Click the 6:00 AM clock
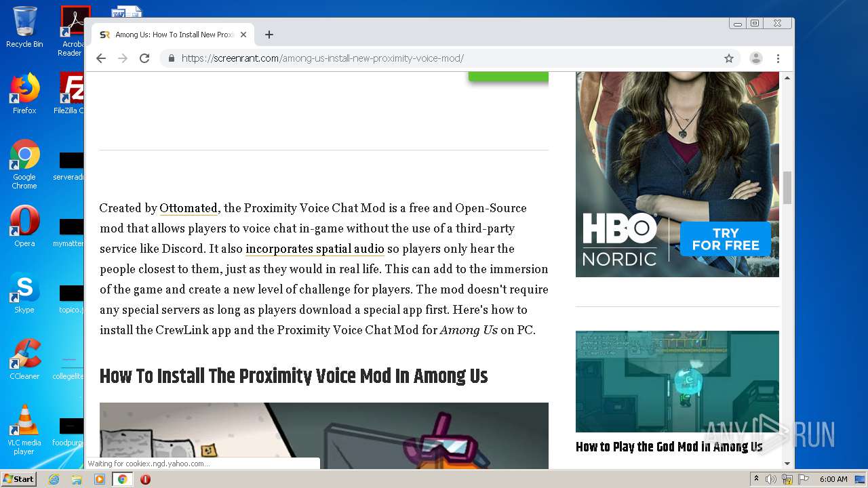This screenshot has height=488, width=868. 833,479
